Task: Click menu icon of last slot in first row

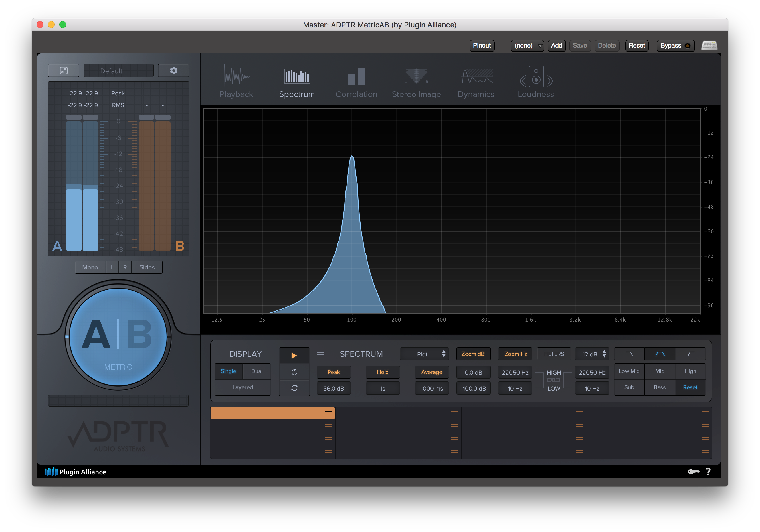Action: point(705,413)
